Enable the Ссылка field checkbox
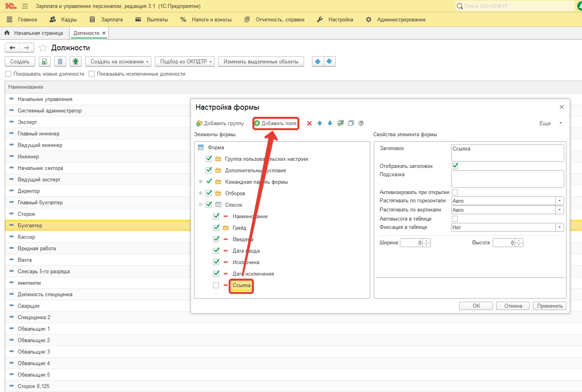 click(216, 285)
